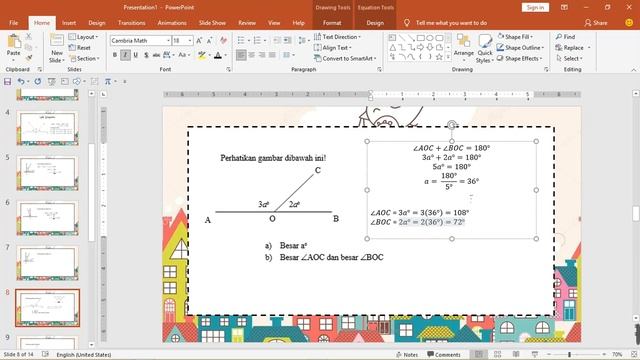The height and width of the screenshot is (360, 640).
Task: Switch to Reading view icon
Action: coord(516,354)
